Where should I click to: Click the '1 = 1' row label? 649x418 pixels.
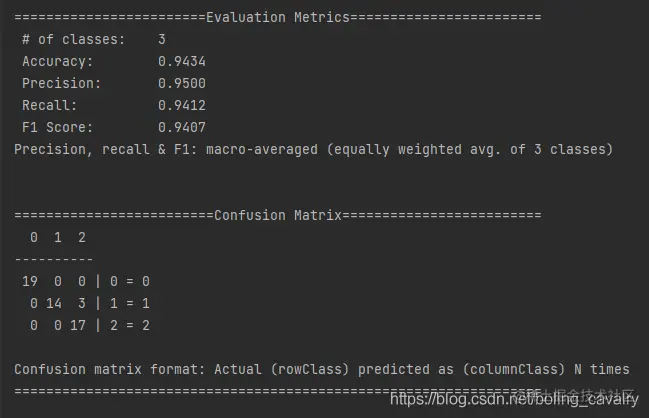[130, 303]
